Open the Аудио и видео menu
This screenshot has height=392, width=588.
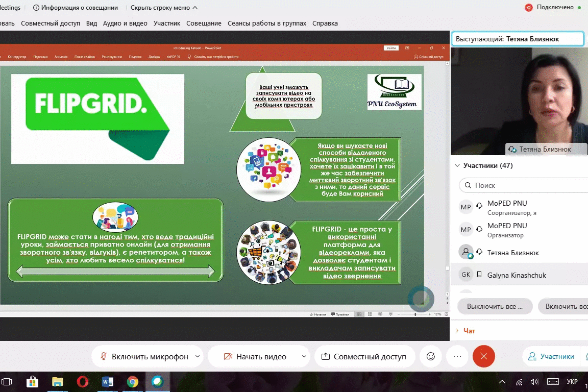pyautogui.click(x=125, y=23)
